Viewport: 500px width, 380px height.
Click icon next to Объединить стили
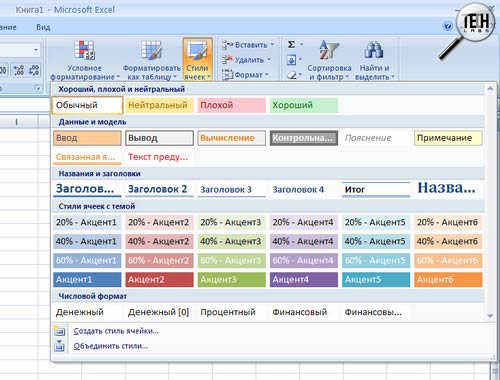point(59,346)
